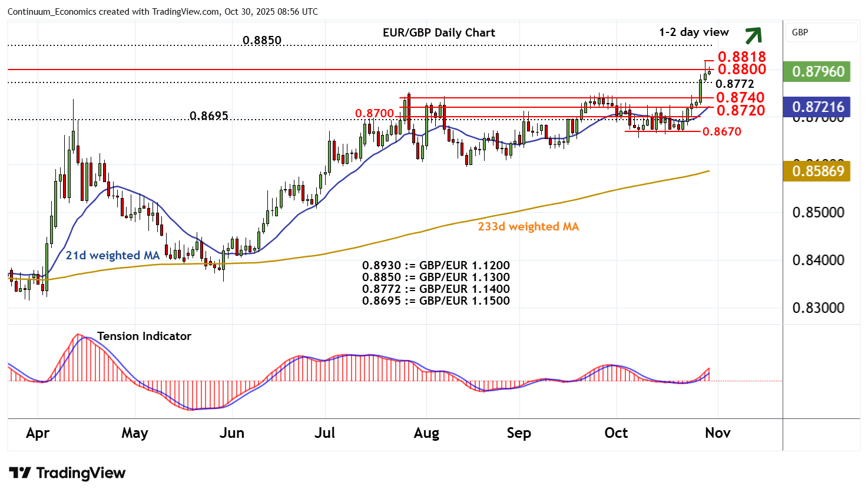This screenshot has width=868, height=495.
Task: Select the green 0.87960 current price label
Action: point(817,72)
